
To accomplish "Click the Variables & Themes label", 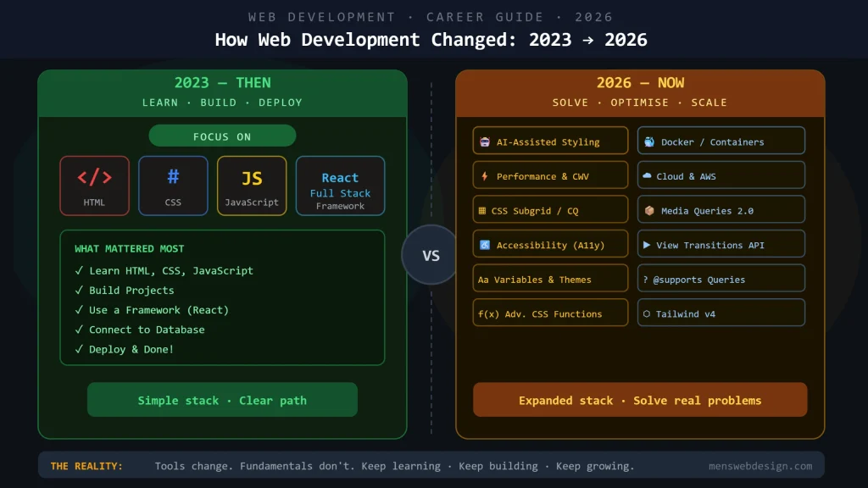I will pos(542,280).
